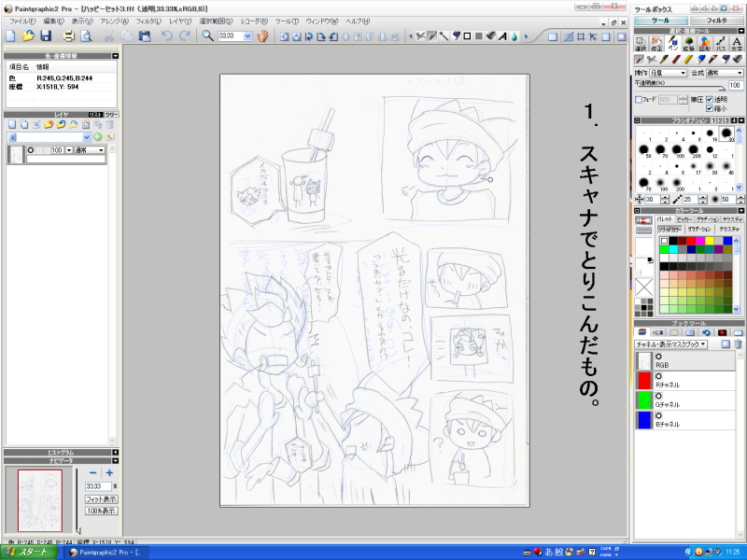
Task: Toggle the 透明 pressure checkbox
Action: 710,100
